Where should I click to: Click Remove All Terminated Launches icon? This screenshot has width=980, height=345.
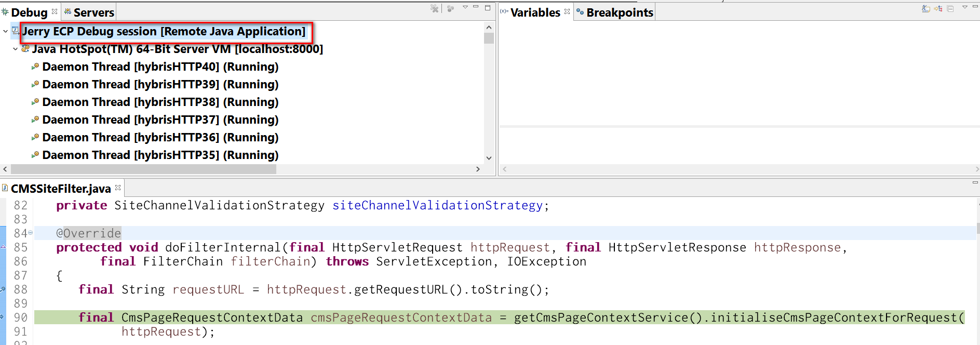pos(435,8)
